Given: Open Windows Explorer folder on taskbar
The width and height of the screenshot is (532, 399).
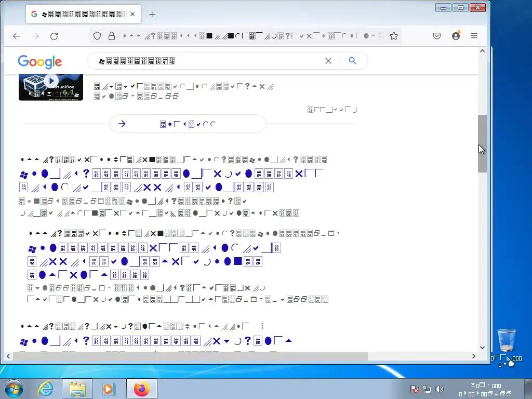Looking at the screenshot, I should tap(77, 389).
